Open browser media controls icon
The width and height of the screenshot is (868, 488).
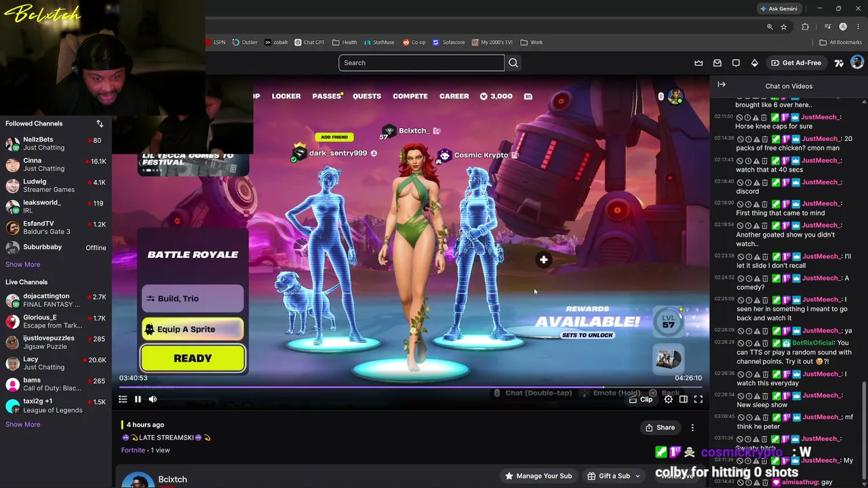827,26
